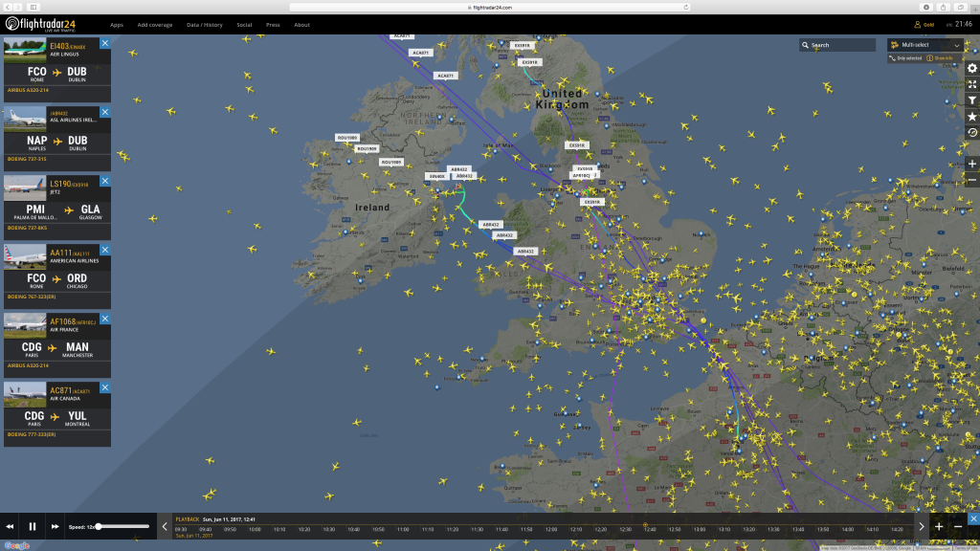
Task: Open the About menu
Action: click(x=301, y=25)
